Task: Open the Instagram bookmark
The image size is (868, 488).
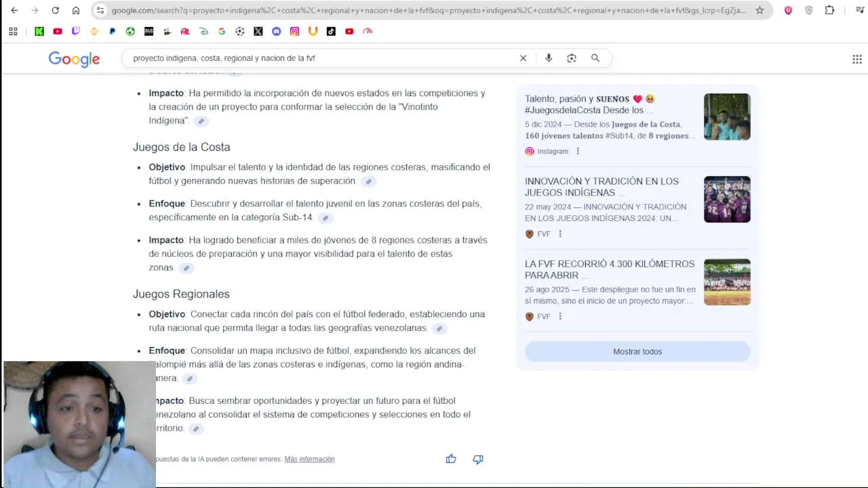Action: 294,31
